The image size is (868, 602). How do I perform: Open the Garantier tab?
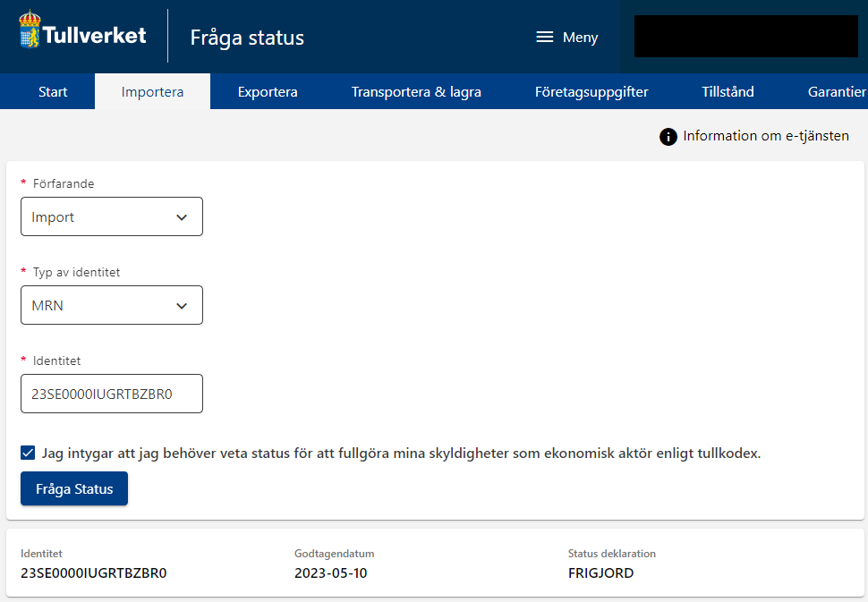[837, 91]
